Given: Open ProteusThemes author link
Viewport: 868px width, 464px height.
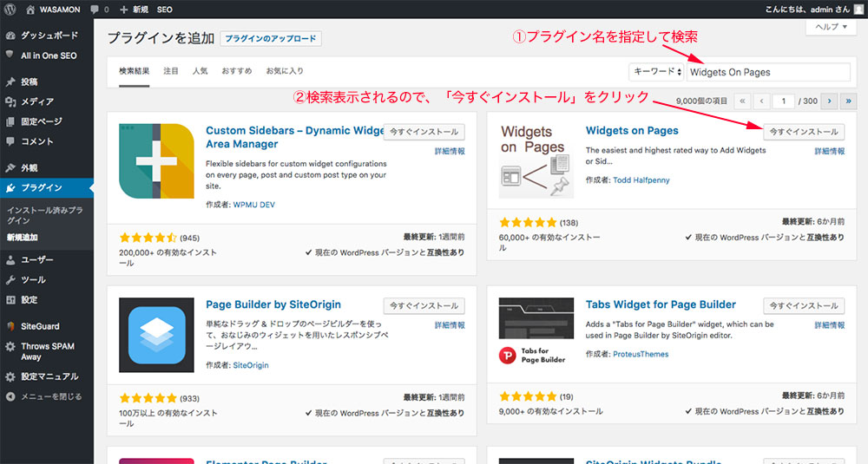Looking at the screenshot, I should click(x=641, y=355).
